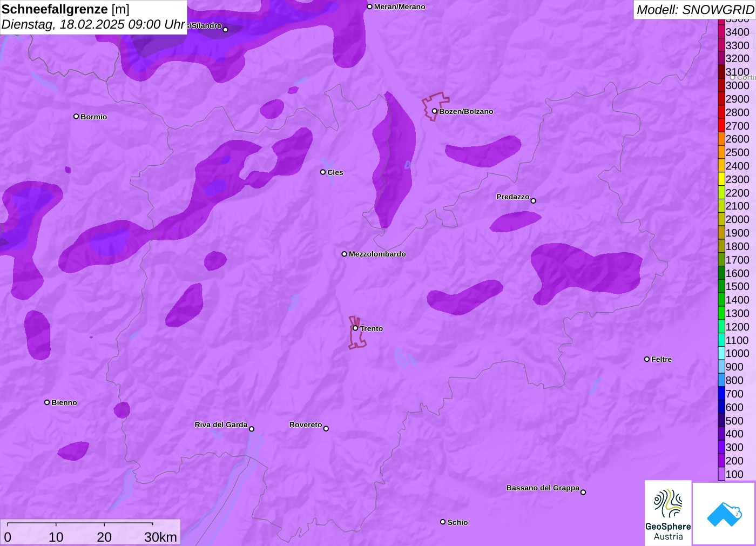Click the 500 legend value
Screen dimensions: 756x546
(734, 421)
